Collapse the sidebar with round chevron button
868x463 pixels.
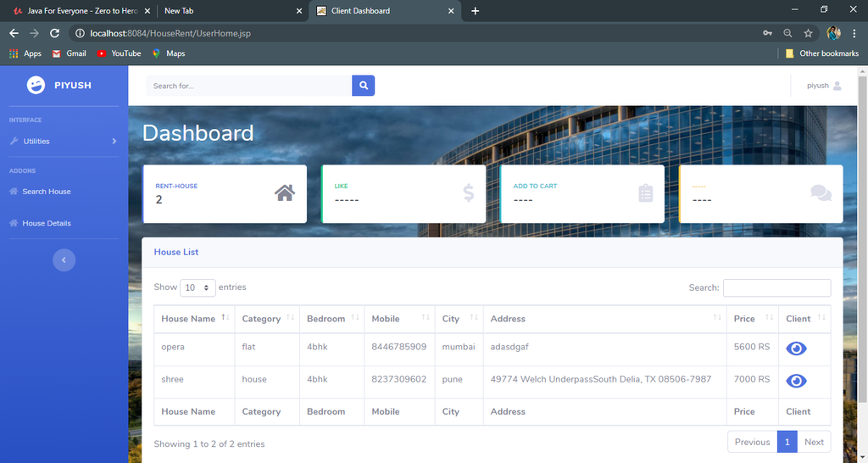click(64, 259)
